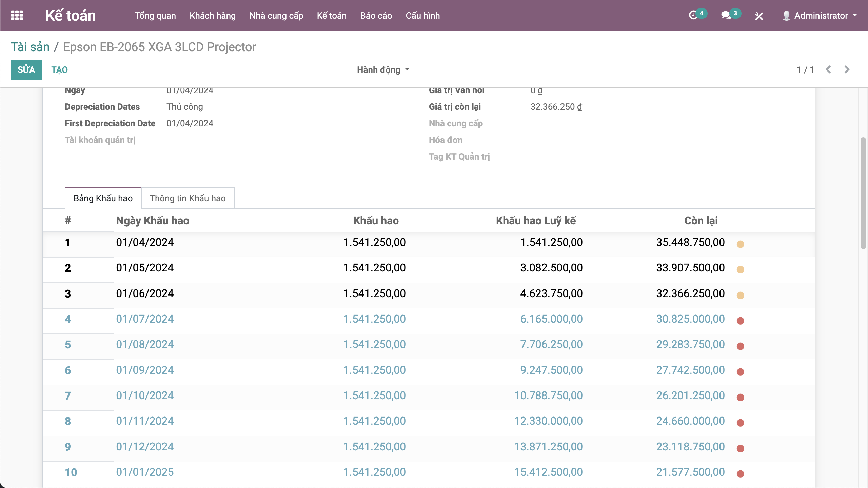Open the conversations chat bubble icon
This screenshot has width=868, height=488.
click(x=726, y=15)
